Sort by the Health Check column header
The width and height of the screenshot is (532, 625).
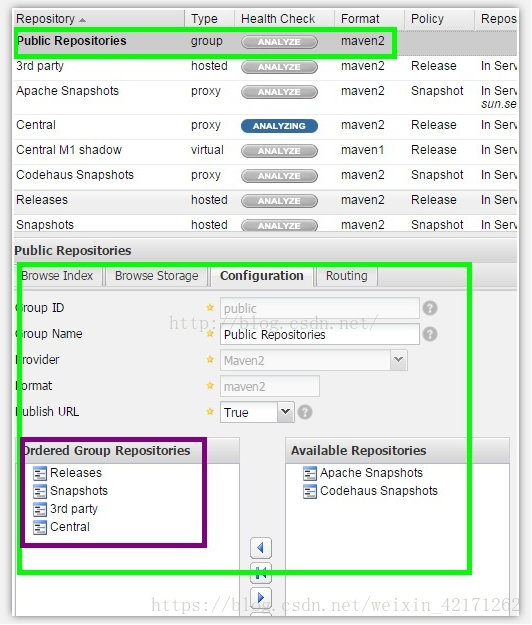(284, 19)
